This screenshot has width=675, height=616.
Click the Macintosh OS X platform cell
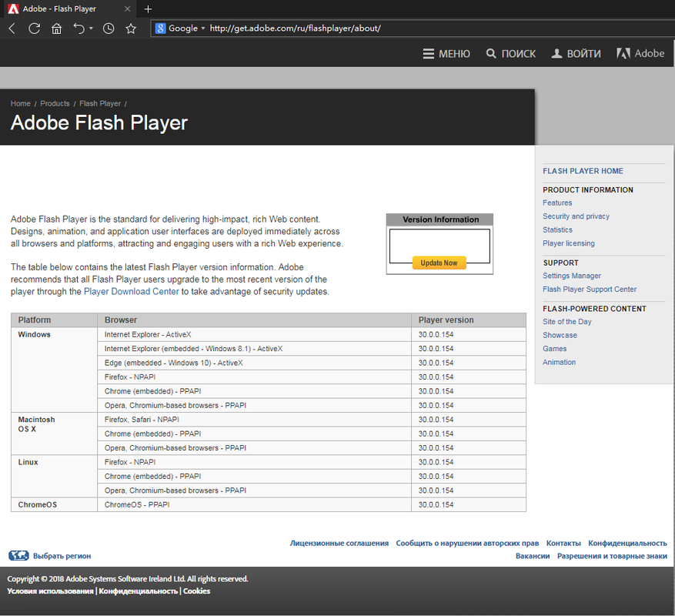click(54, 434)
